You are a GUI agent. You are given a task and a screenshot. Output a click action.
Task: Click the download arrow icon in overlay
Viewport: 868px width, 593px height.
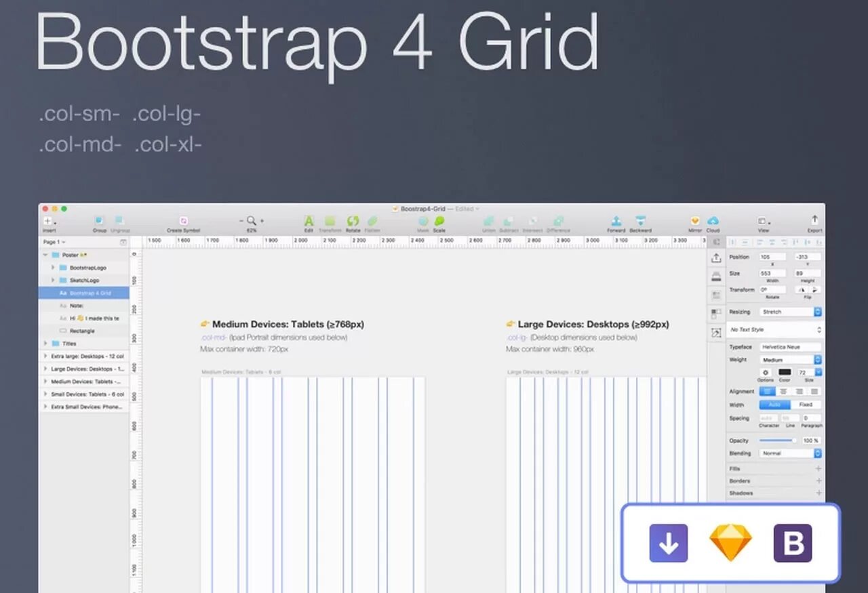(669, 544)
